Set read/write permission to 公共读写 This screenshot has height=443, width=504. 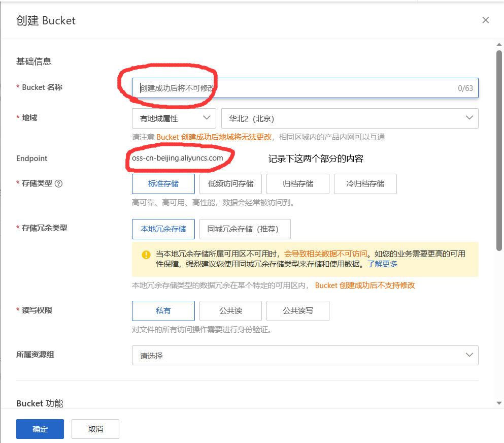[298, 311]
